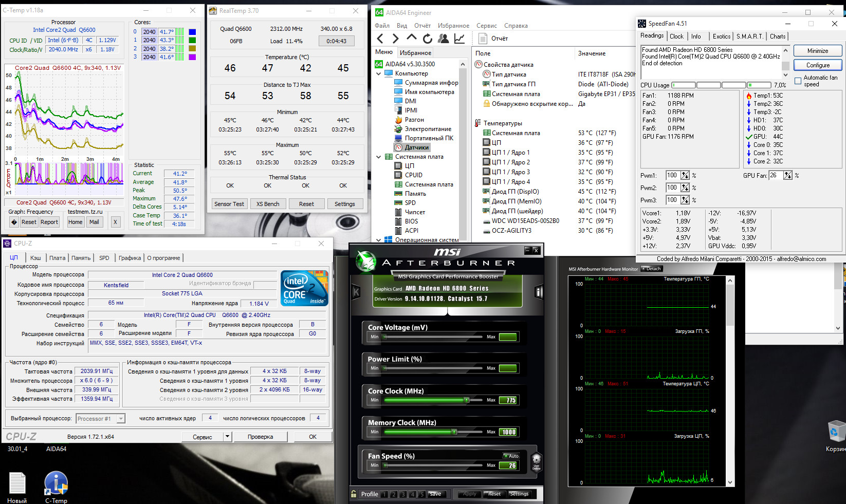Open the Charts tab in SpeedFan
This screenshot has height=504, width=846.
[x=778, y=36]
